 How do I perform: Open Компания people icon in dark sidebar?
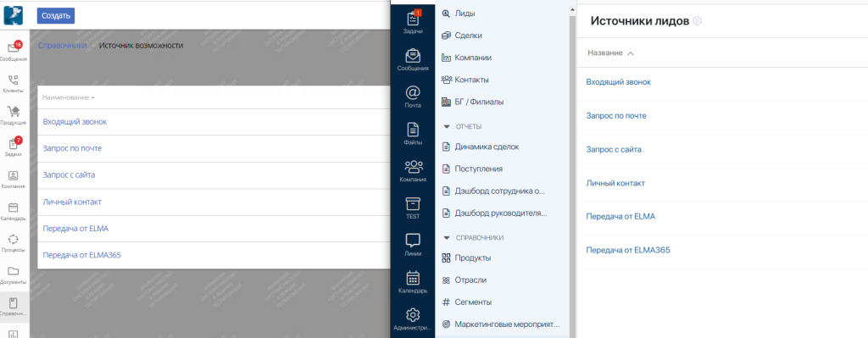pos(413,170)
